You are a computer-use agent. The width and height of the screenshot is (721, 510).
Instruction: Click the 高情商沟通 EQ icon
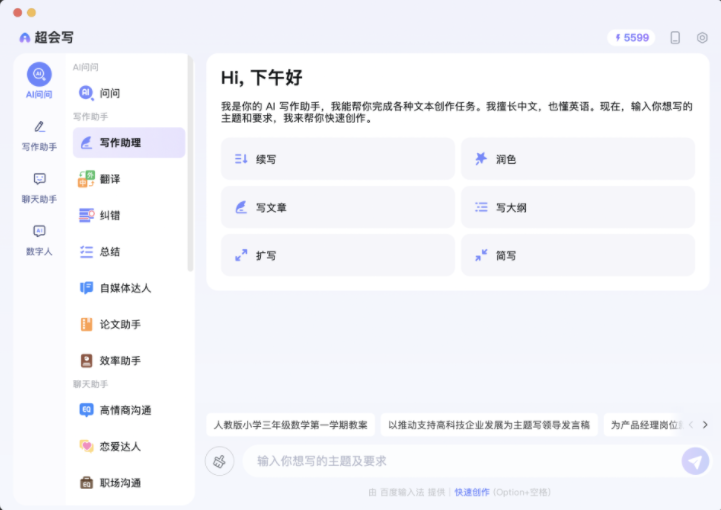86,410
